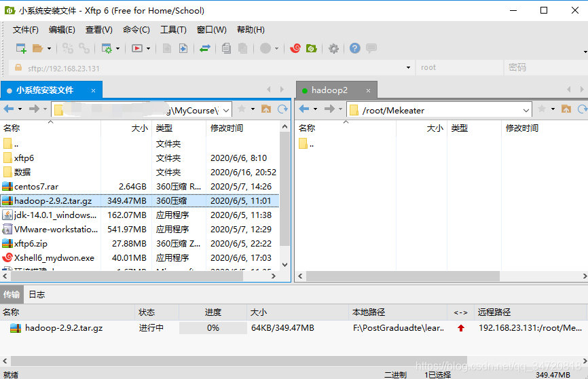Click the remote pane horizontal scrollbar
Screen dimensions: 588x379
pos(403,276)
